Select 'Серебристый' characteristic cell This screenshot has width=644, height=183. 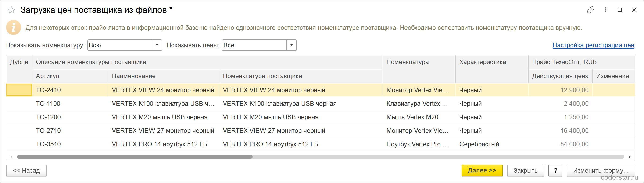pyautogui.click(x=492, y=144)
